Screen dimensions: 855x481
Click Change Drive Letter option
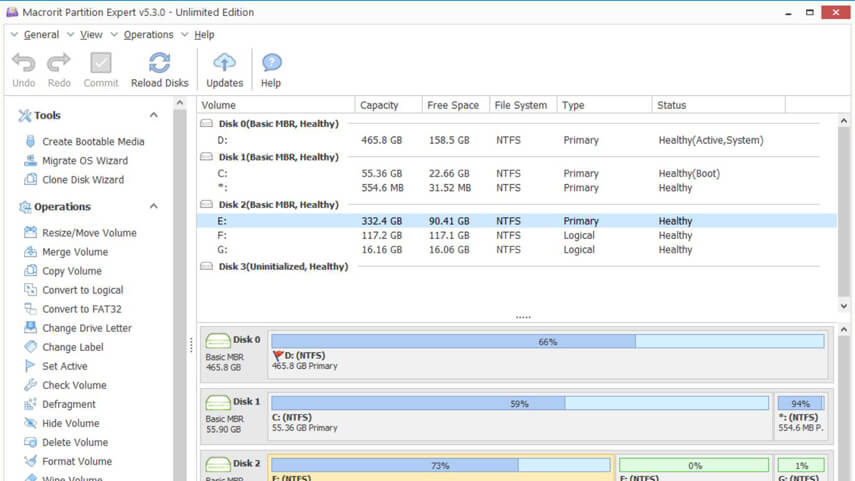tap(86, 329)
